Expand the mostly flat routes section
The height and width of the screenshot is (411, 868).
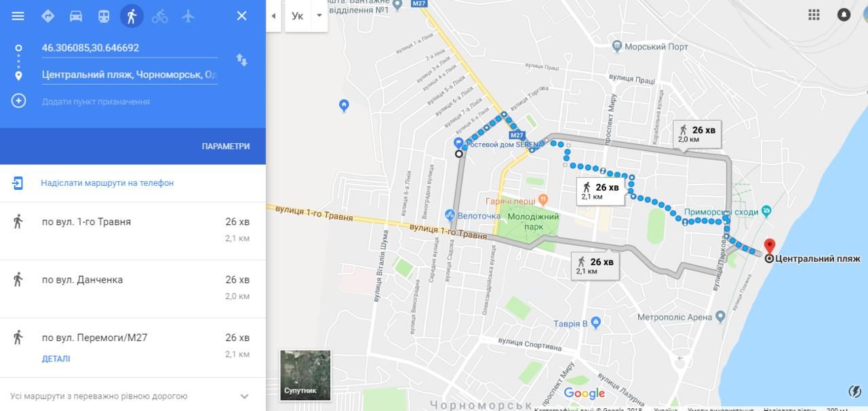(x=133, y=396)
